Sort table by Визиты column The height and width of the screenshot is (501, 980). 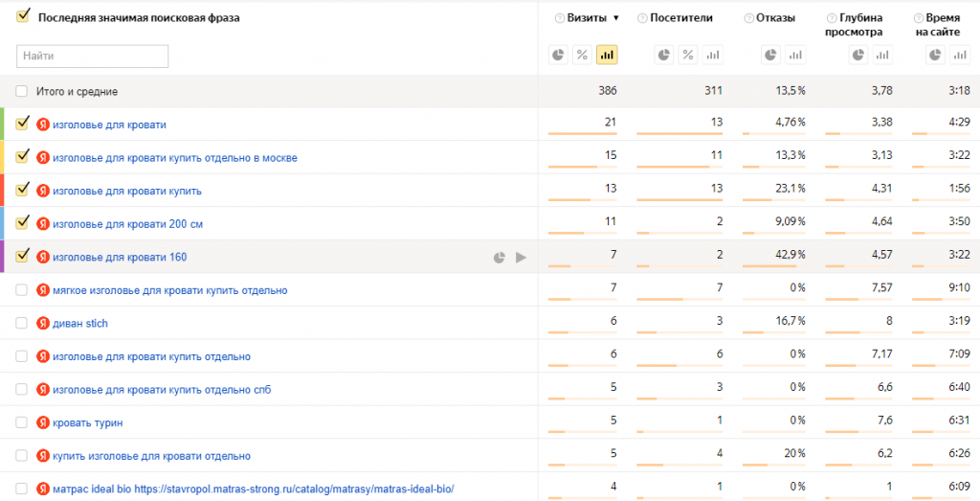(x=587, y=18)
